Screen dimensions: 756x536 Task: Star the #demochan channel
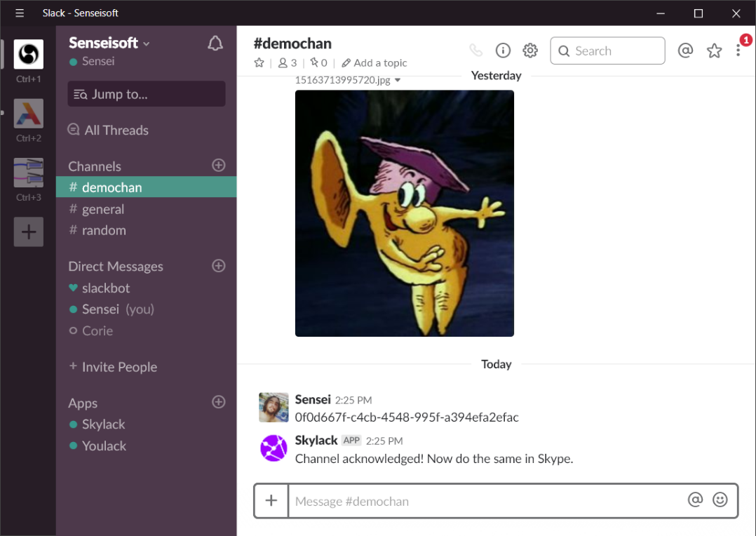259,62
